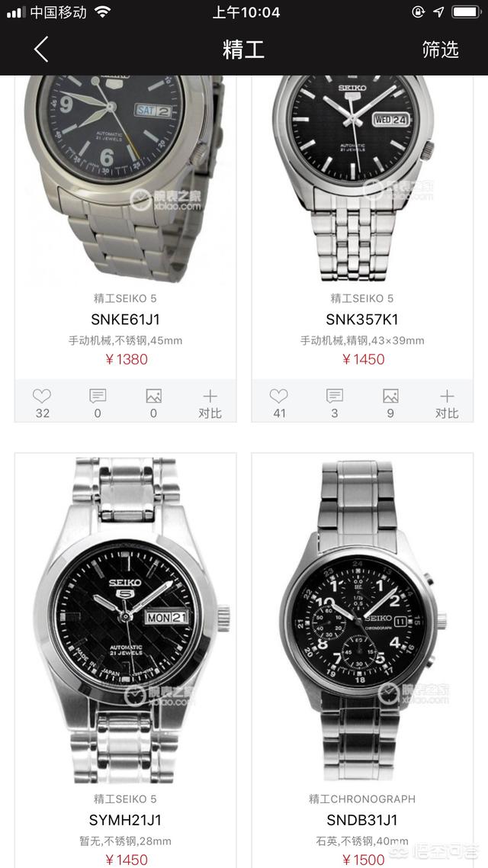
Task: Select the SNKE61J1 model name
Action: click(125, 320)
